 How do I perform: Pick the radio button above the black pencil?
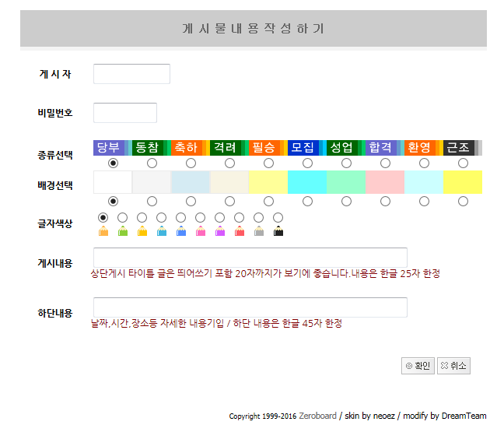(278, 217)
